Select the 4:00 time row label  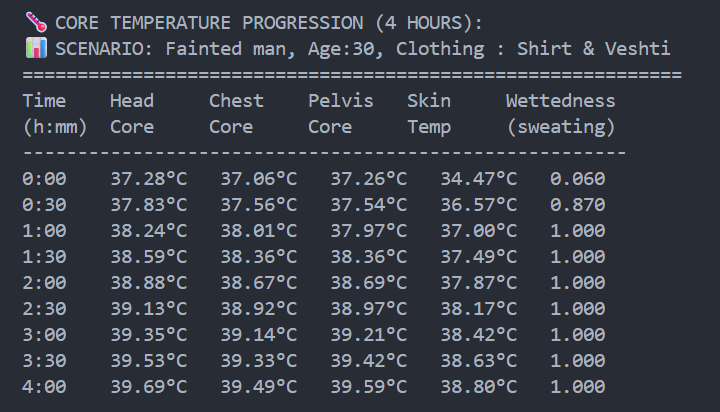tap(44, 387)
